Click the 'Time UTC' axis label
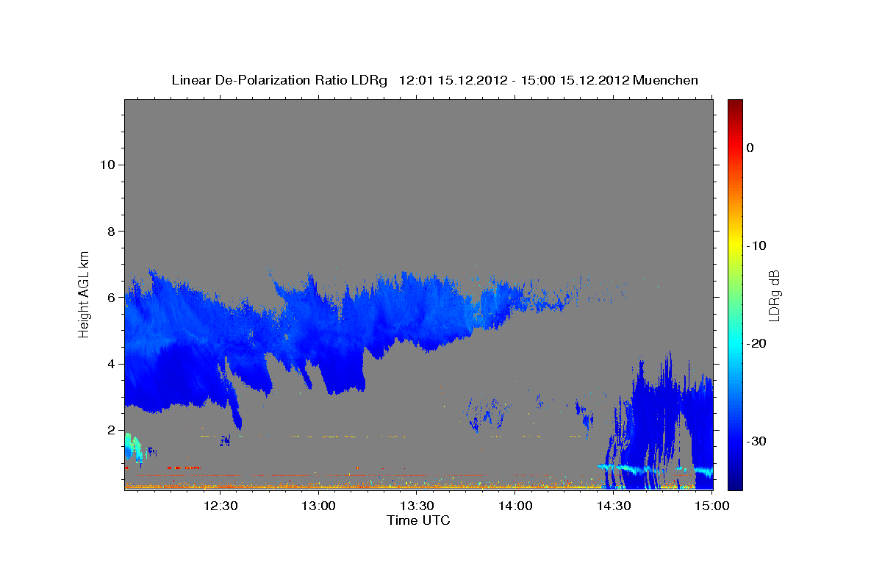This screenshot has height=588, width=882. 418,520
